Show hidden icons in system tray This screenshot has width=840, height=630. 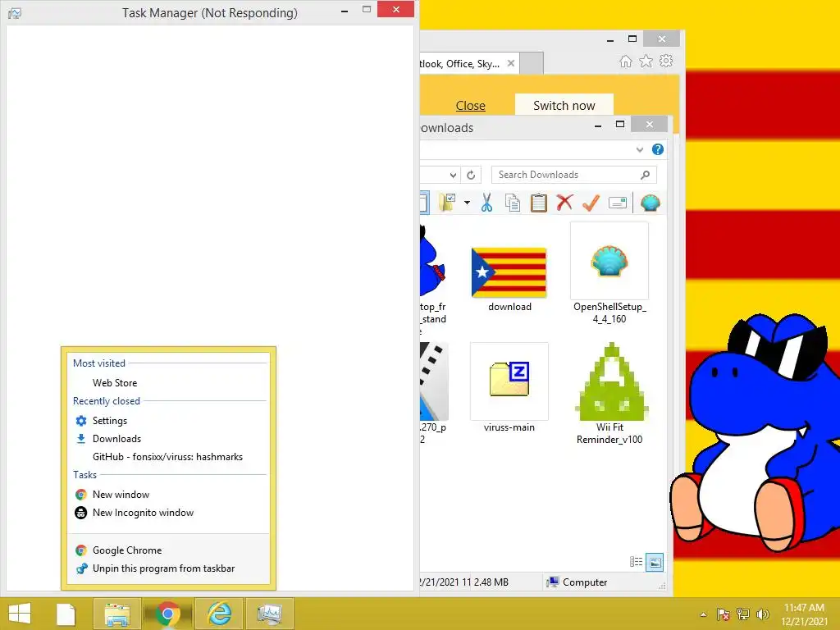[703, 614]
